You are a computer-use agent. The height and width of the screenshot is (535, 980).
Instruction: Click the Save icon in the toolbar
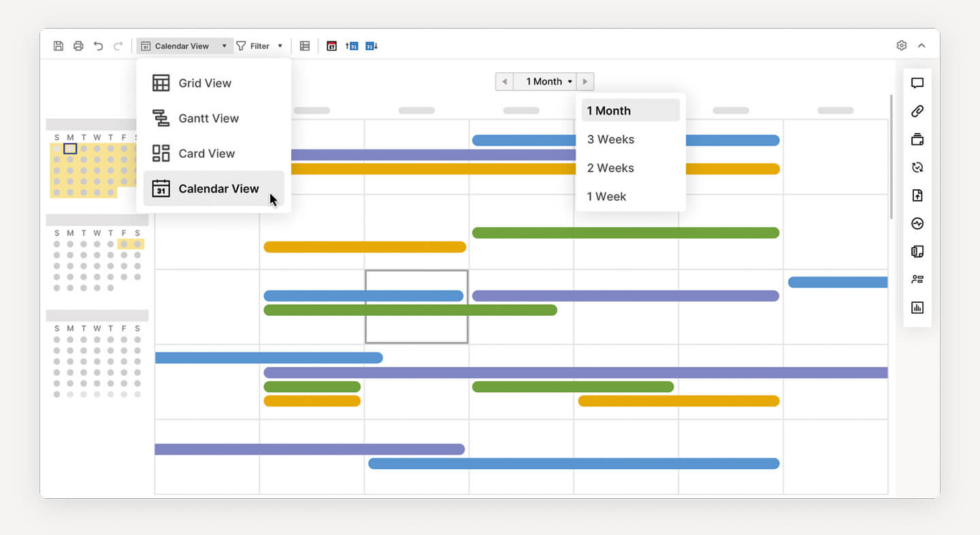coord(59,46)
